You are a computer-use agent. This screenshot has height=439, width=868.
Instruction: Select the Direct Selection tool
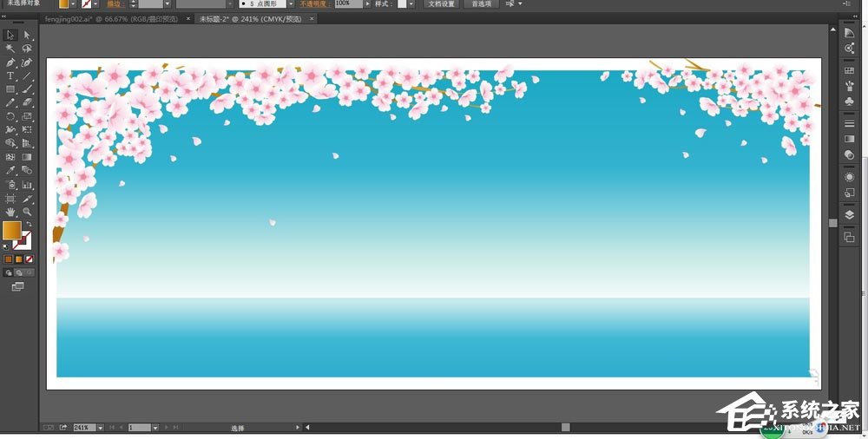tap(27, 36)
